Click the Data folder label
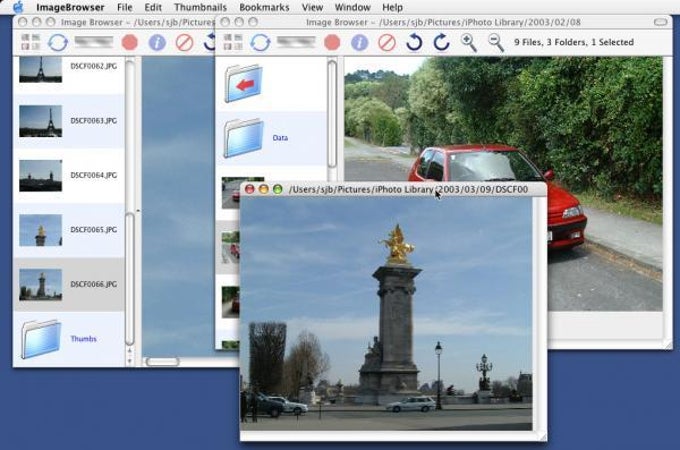 (x=280, y=138)
